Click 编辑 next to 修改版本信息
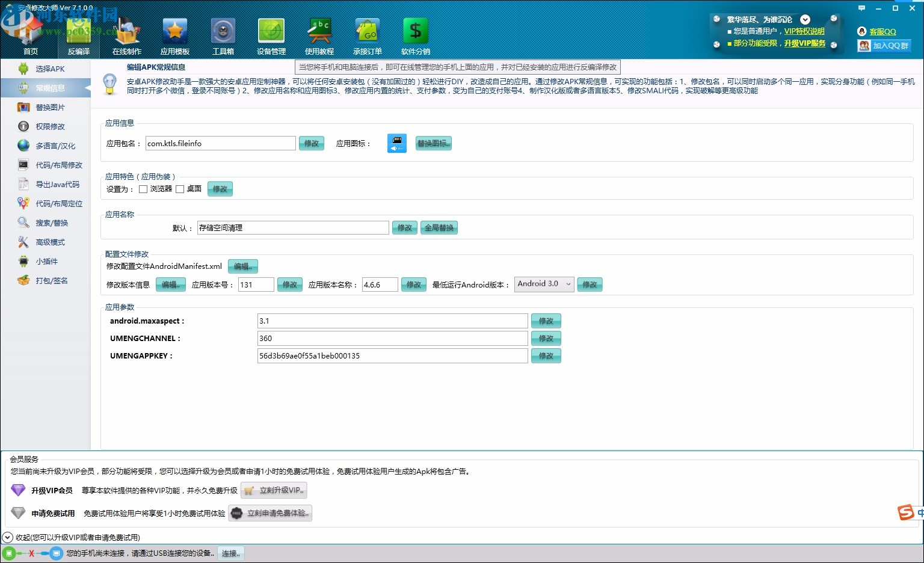Image resolution: width=924 pixels, height=563 pixels. pyautogui.click(x=171, y=285)
